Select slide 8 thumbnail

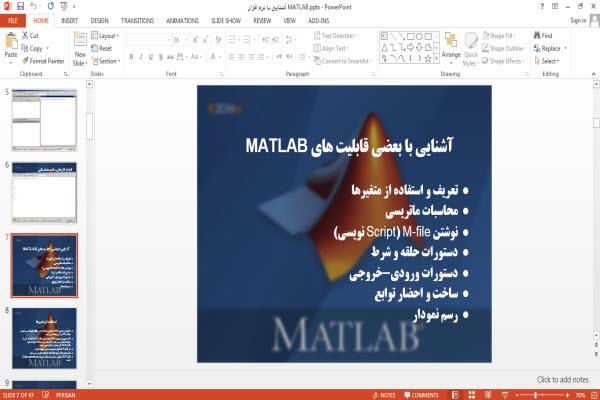coord(44,338)
